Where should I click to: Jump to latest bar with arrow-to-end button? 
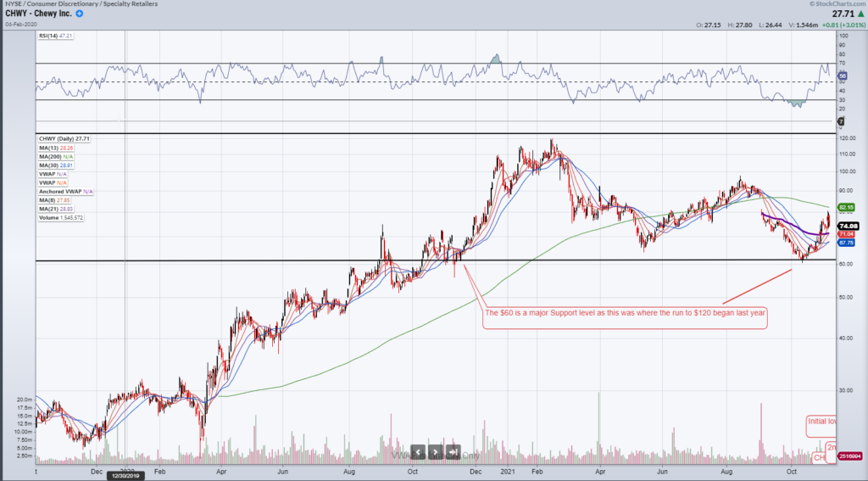tap(453, 452)
